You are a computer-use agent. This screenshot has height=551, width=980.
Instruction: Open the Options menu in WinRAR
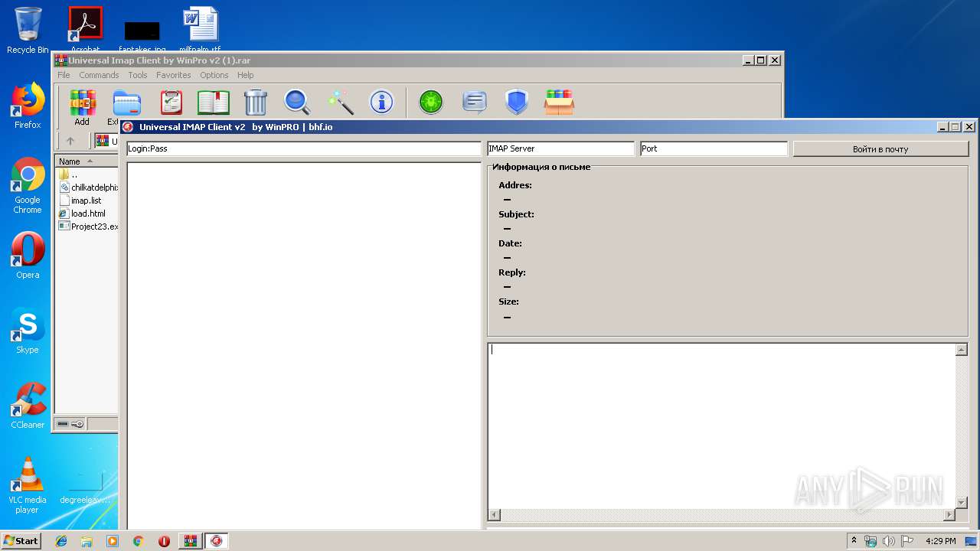[214, 75]
